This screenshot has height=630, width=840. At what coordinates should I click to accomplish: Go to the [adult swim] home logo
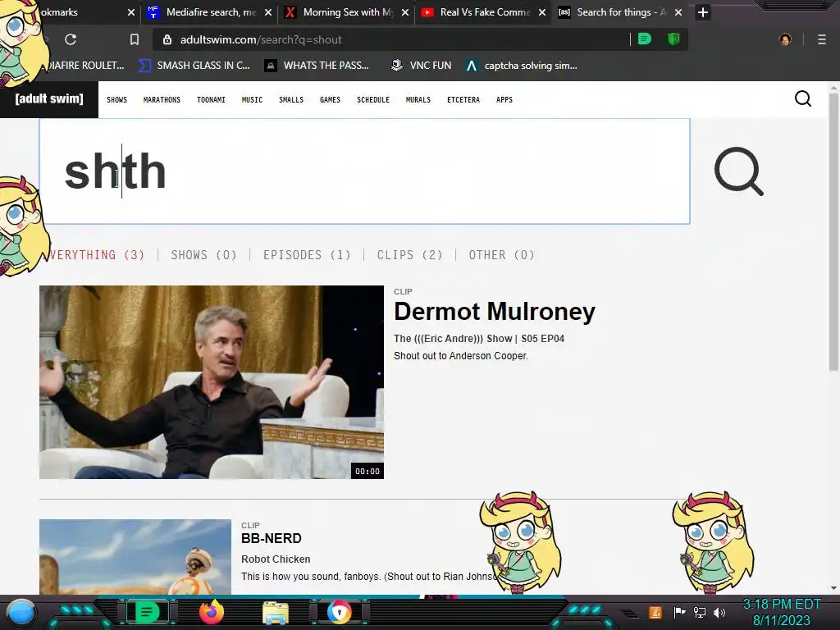coord(49,99)
